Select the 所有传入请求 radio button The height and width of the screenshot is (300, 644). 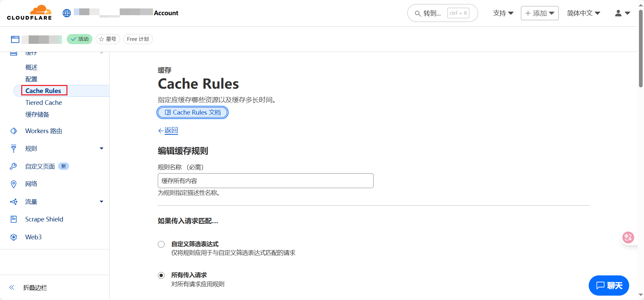(161, 275)
